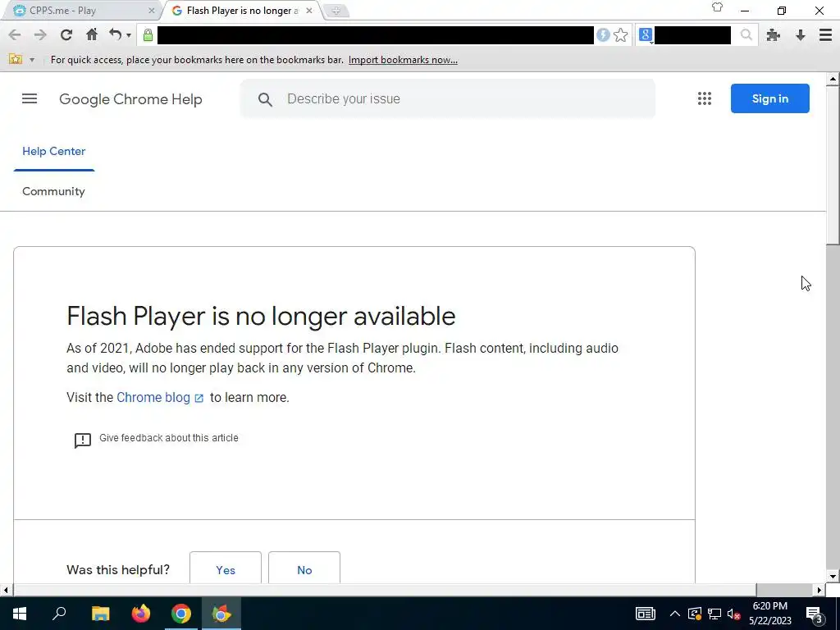Click the horizontal scrollbar left arrow
Viewport: 840px width, 630px height.
[x=6, y=590]
